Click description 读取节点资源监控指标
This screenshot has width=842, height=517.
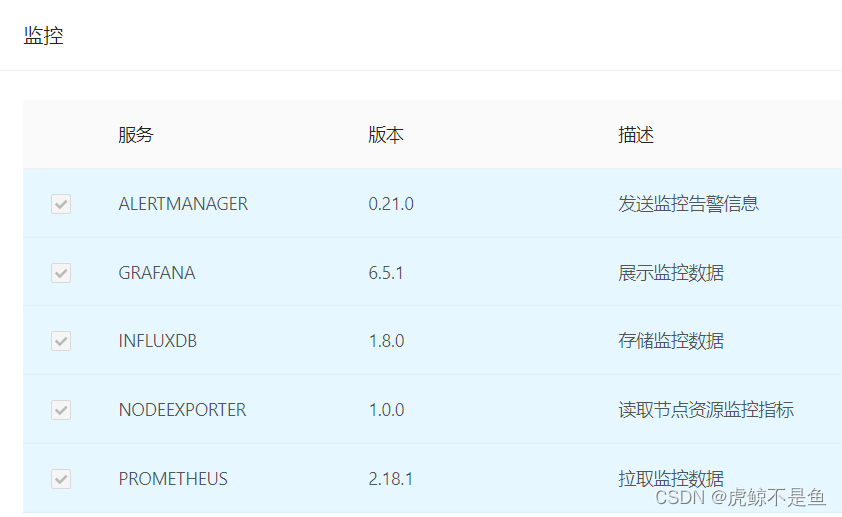(x=706, y=410)
